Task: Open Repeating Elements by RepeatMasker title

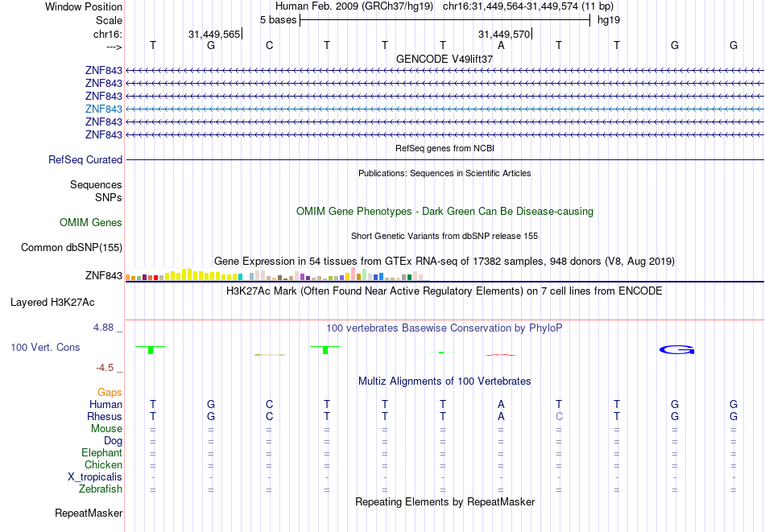Action: (x=445, y=501)
